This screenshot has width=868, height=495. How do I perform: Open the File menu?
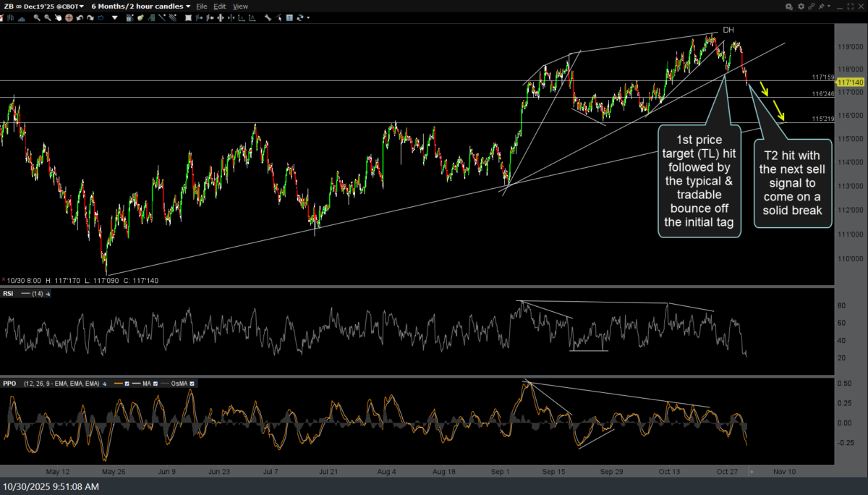tap(202, 7)
